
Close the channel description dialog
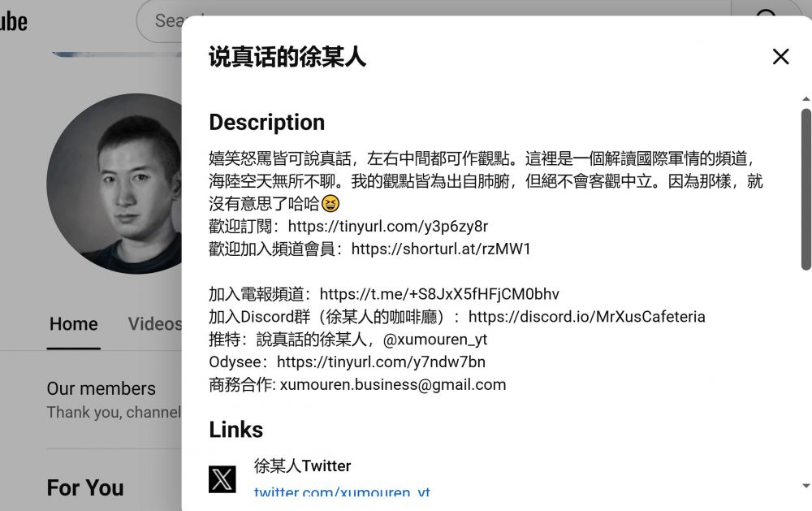coord(780,57)
